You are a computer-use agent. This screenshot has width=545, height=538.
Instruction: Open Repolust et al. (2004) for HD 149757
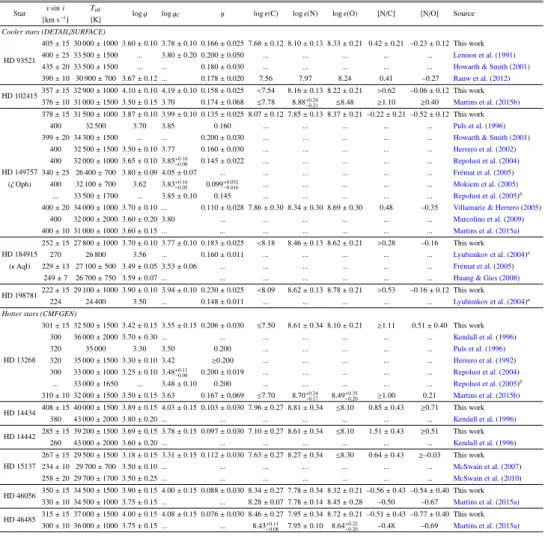pos(486,161)
